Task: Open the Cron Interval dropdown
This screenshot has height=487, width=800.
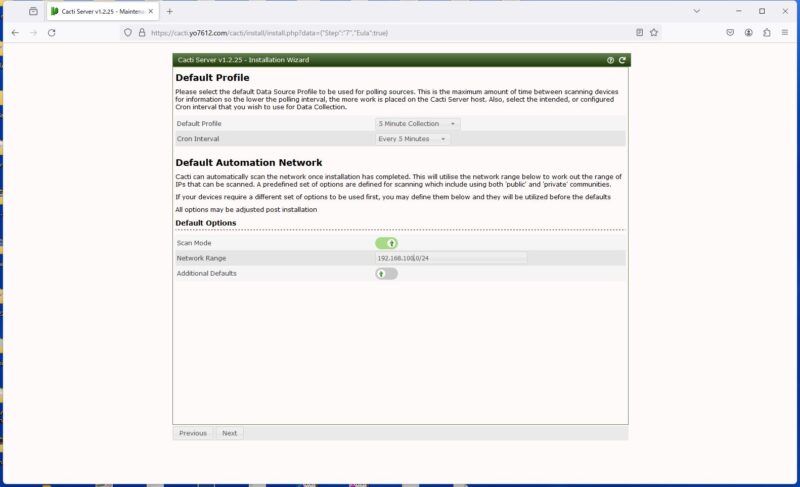Action: (412, 139)
